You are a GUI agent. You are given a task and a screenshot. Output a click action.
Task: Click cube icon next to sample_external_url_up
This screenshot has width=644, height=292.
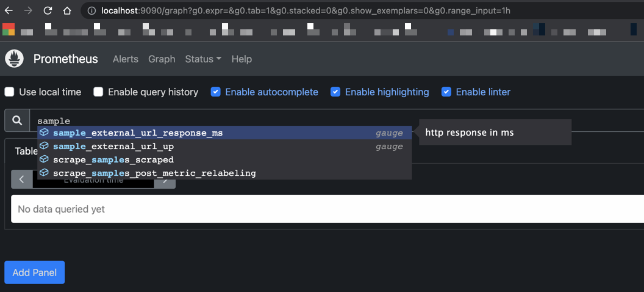click(44, 146)
